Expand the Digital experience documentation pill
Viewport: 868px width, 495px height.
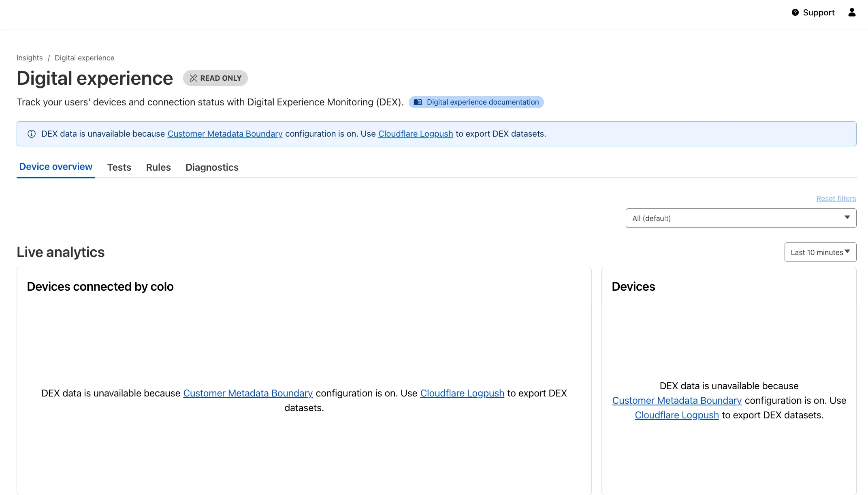point(476,102)
